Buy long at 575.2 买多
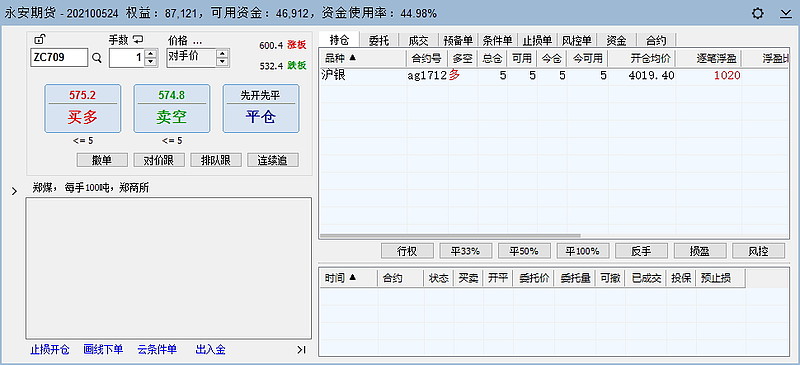Image resolution: width=800 pixels, height=365 pixels. click(83, 109)
